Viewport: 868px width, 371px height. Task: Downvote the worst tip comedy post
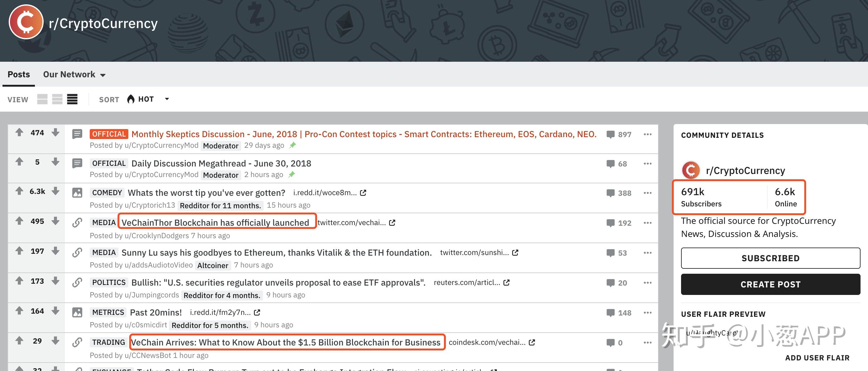[x=55, y=191]
